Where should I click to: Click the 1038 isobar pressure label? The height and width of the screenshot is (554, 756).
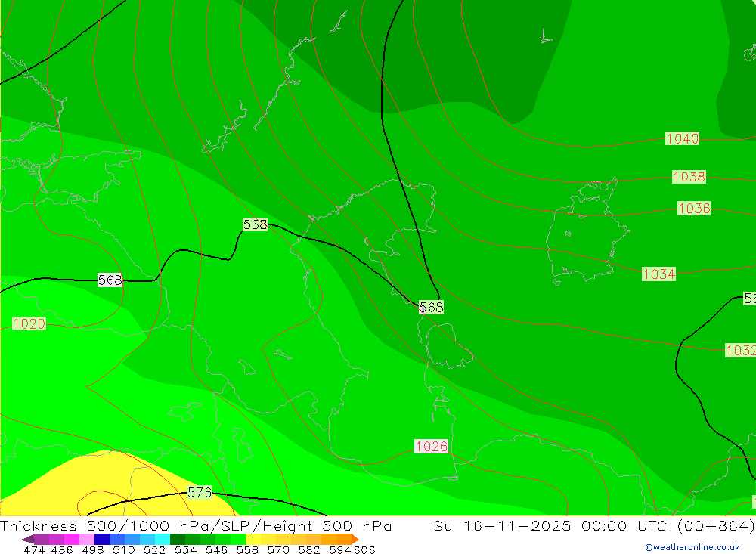689,177
